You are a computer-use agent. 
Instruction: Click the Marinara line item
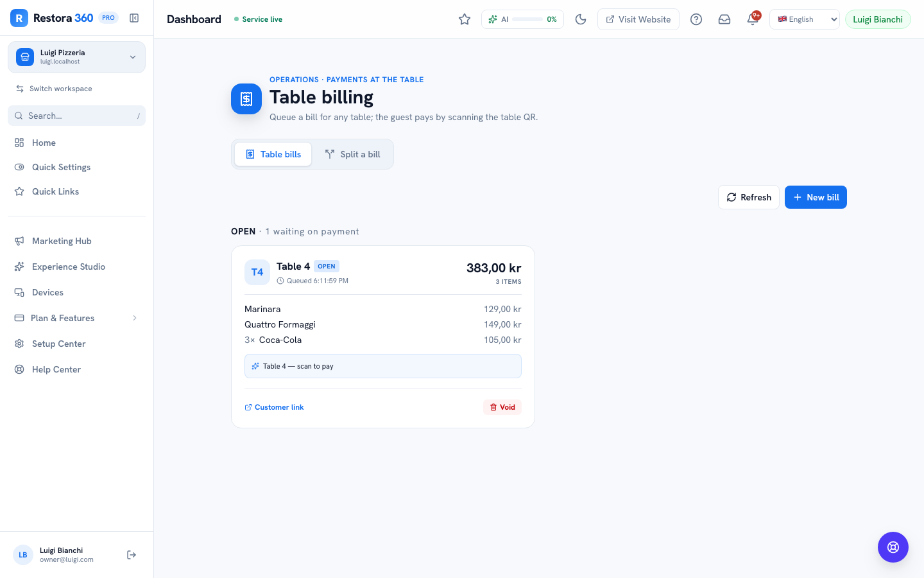pyautogui.click(x=383, y=309)
